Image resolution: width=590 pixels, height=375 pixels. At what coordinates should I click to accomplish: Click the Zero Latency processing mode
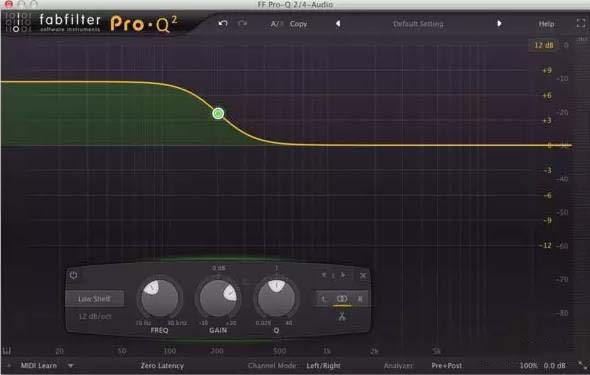(162, 366)
